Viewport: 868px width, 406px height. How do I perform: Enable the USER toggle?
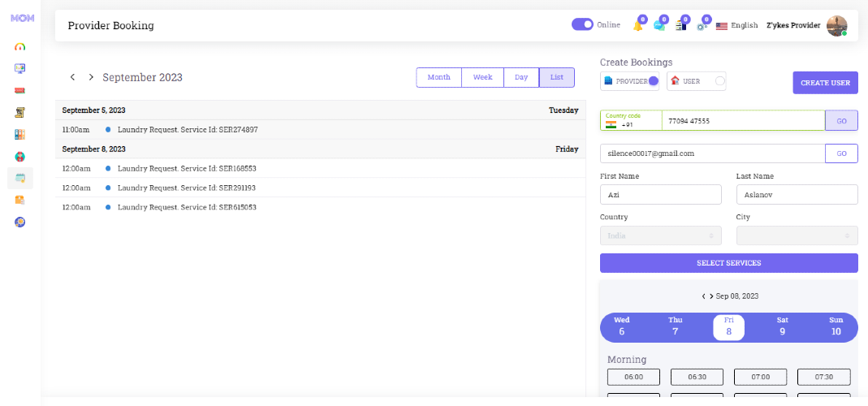click(719, 81)
